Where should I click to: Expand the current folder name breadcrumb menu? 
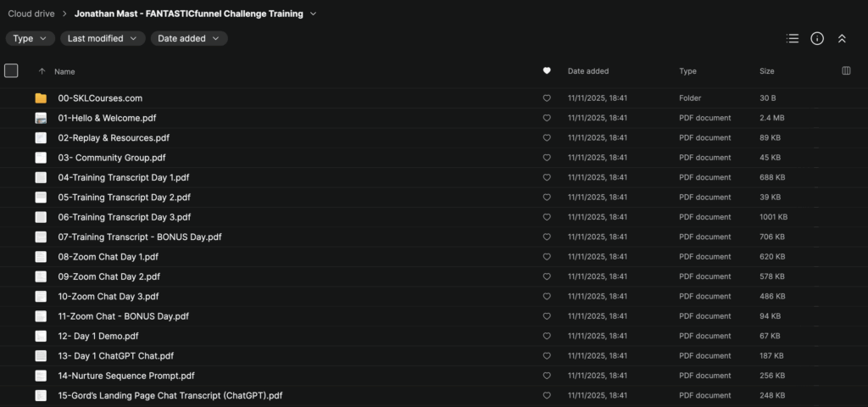tap(314, 14)
